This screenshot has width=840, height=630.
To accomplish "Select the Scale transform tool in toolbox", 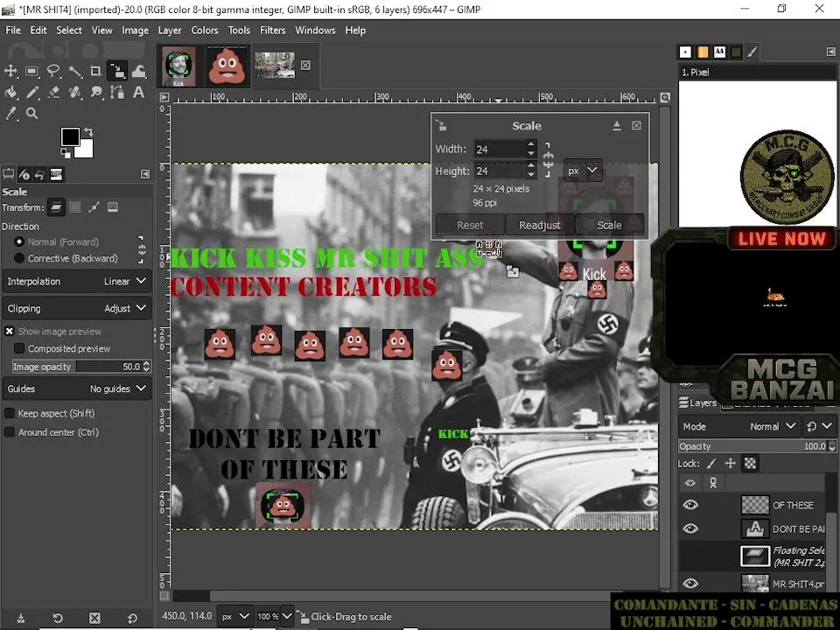I will click(116, 71).
